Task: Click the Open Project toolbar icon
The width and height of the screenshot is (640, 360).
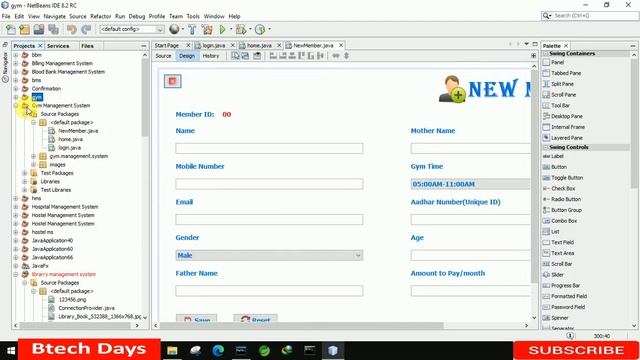Action: pos(39,29)
